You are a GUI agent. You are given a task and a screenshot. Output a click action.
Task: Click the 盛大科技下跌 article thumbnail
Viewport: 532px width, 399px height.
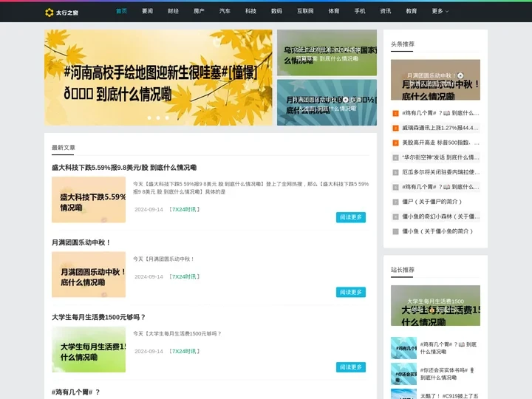tap(89, 199)
